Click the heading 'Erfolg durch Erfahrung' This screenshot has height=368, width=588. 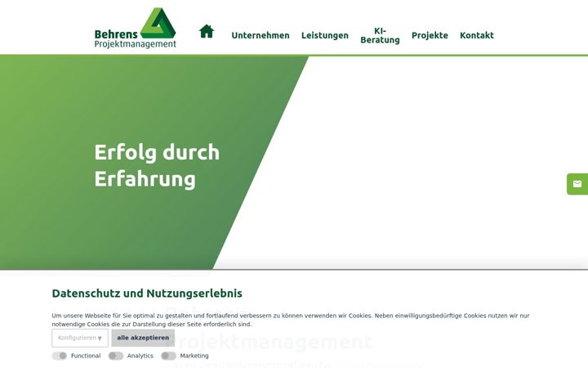pos(157,165)
